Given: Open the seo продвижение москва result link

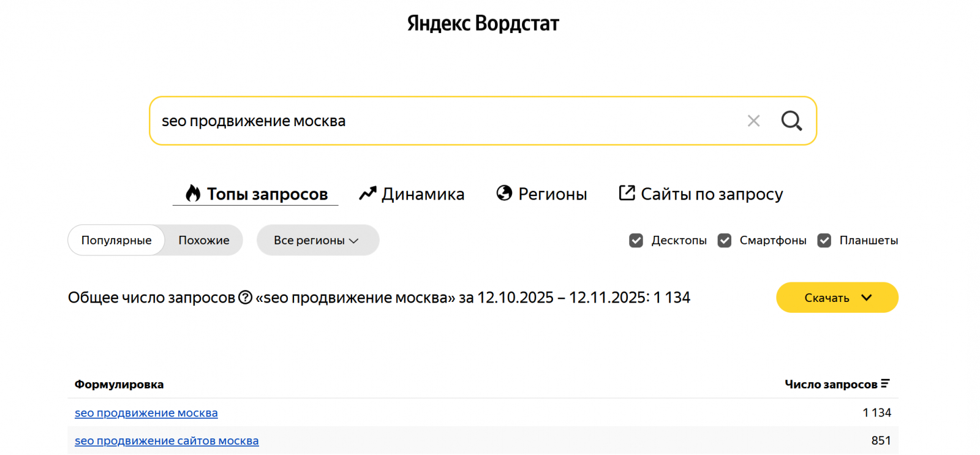Looking at the screenshot, I should coord(146,413).
